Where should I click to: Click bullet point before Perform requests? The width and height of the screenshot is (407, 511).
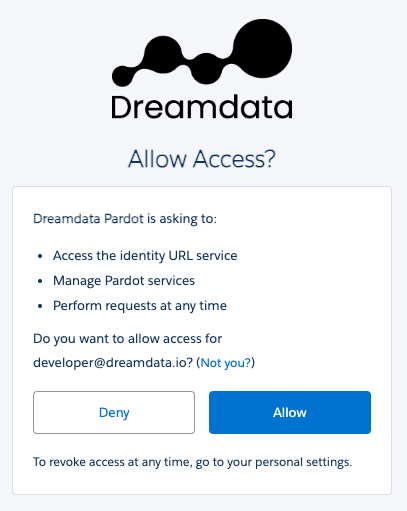point(40,306)
